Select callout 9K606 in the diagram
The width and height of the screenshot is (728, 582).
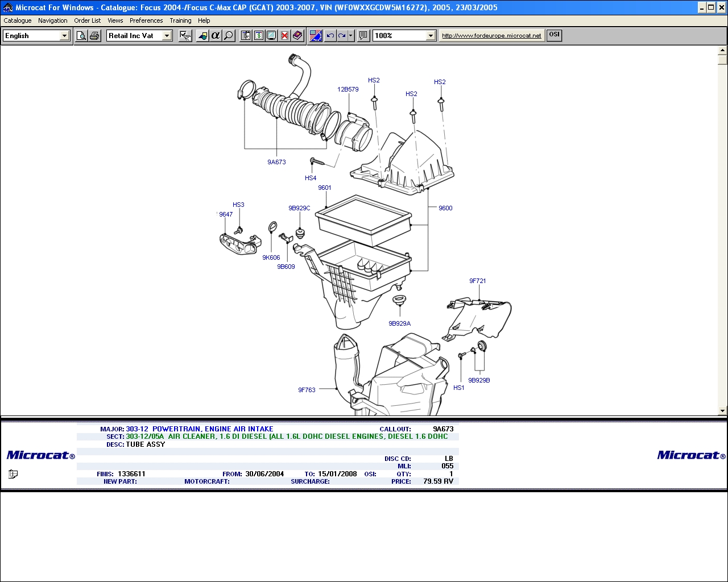pyautogui.click(x=271, y=257)
